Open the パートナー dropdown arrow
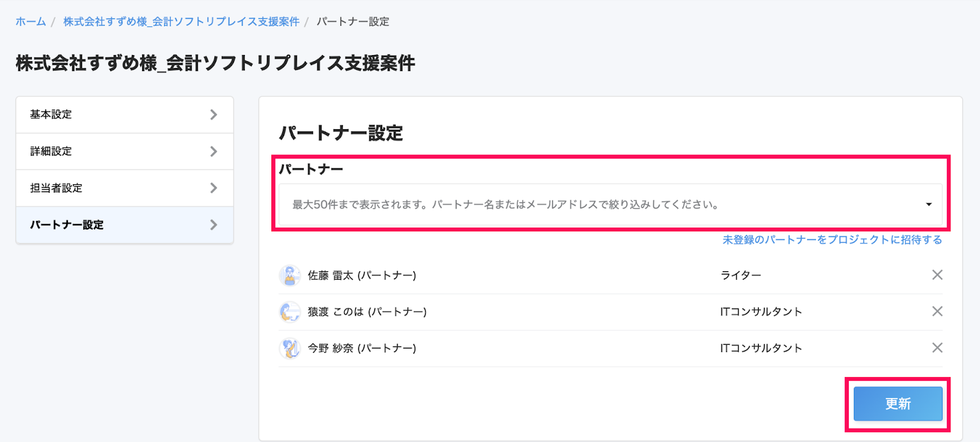This screenshot has width=980, height=442. click(929, 204)
